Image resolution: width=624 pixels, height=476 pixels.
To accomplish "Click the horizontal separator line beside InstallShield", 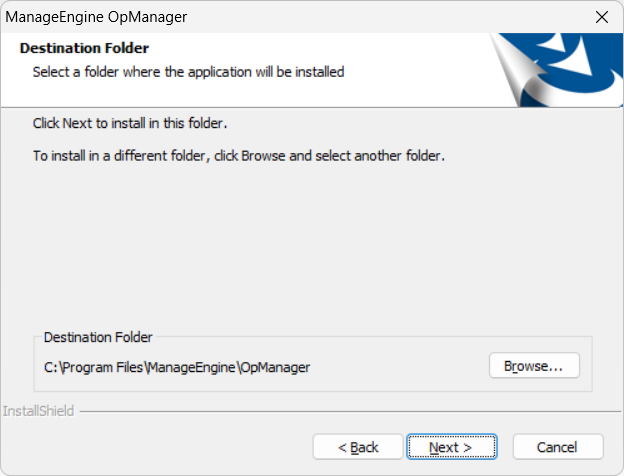I will pos(340,411).
